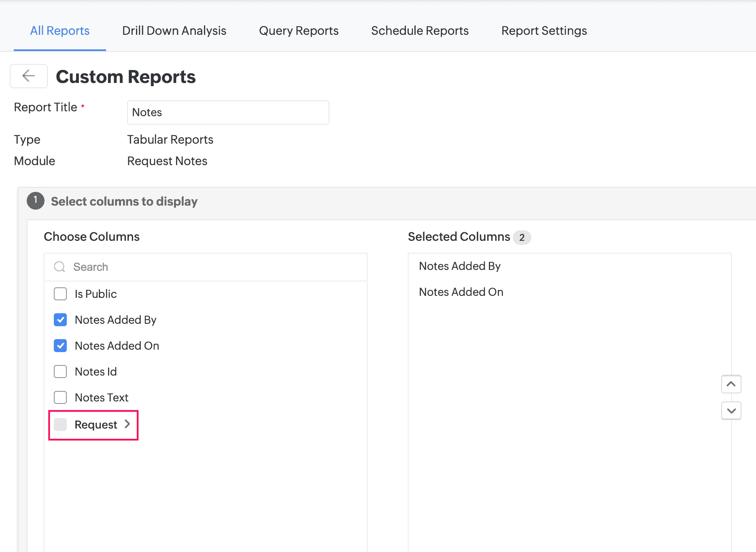Click the Report Title input field
The width and height of the screenshot is (756, 552).
coord(227,112)
